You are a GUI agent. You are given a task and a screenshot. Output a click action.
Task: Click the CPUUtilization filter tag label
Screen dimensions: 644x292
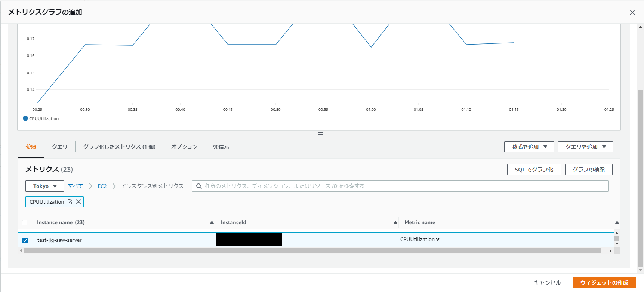(x=47, y=202)
